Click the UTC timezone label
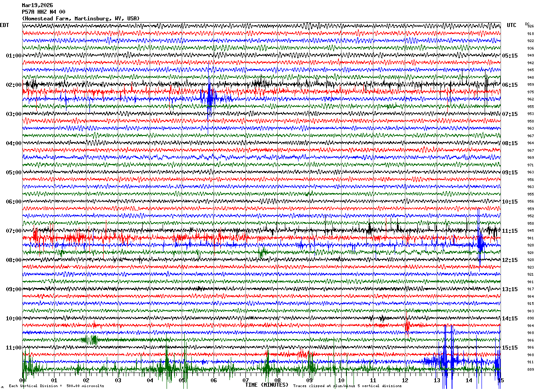The height and width of the screenshot is (392, 536). click(x=512, y=25)
